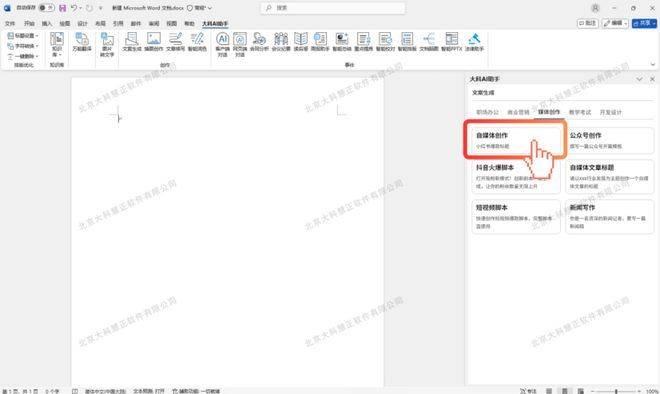Expand the Quick Access Toolbar customize arrow
660x394 pixels.
[100, 8]
